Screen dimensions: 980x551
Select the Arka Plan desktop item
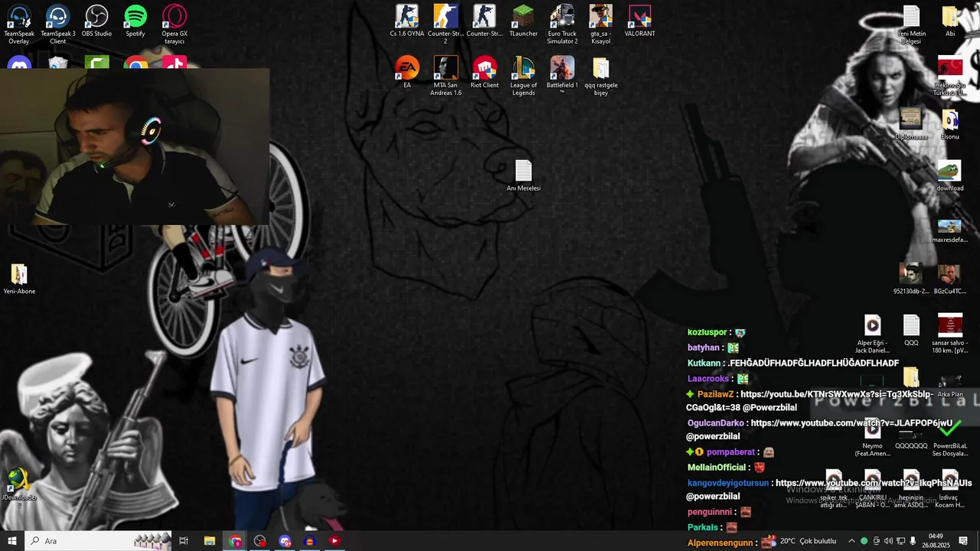[x=950, y=385]
